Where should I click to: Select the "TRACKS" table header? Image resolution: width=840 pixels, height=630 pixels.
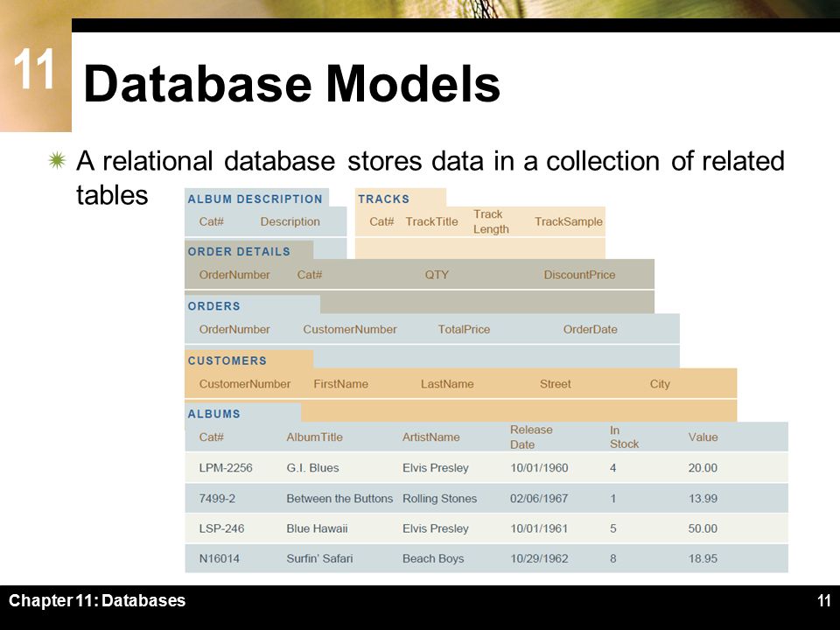[x=383, y=199]
